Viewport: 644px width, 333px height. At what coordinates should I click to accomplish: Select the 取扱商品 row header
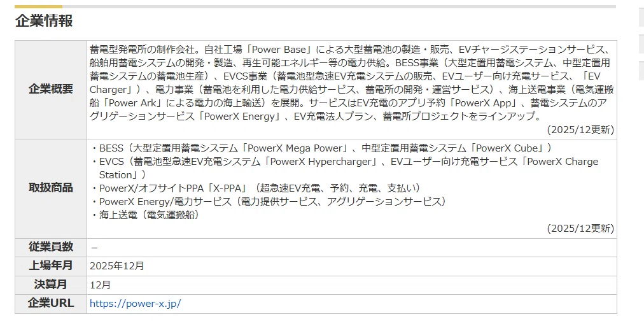pos(51,188)
